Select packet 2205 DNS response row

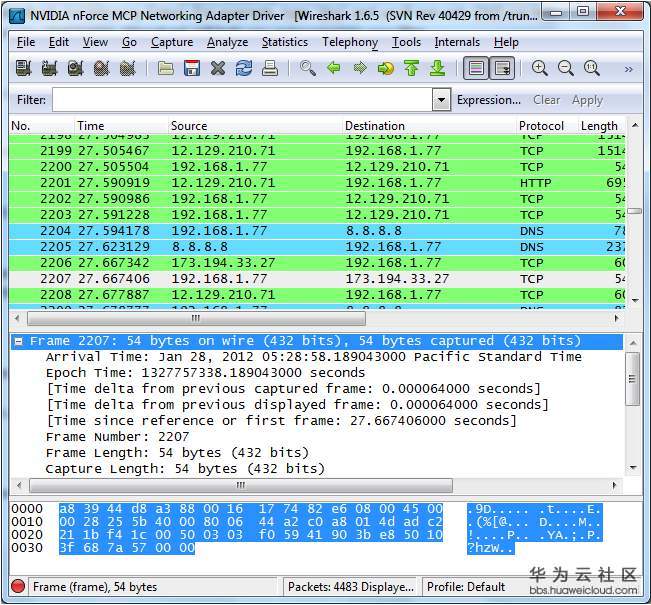pyautogui.click(x=317, y=247)
